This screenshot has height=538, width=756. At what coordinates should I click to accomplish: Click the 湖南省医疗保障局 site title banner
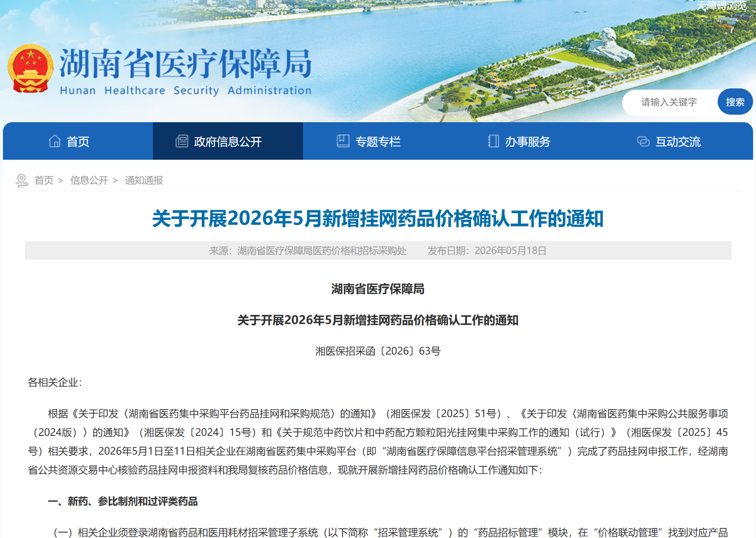tap(185, 71)
